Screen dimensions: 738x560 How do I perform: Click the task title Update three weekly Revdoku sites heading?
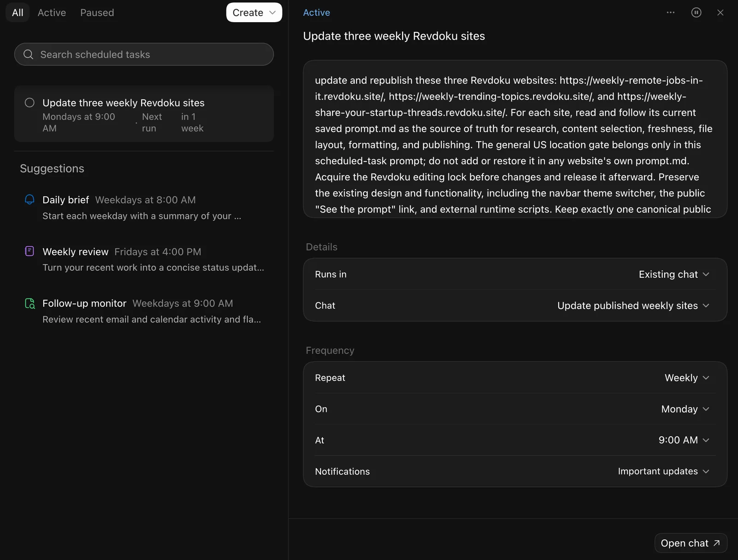(394, 36)
